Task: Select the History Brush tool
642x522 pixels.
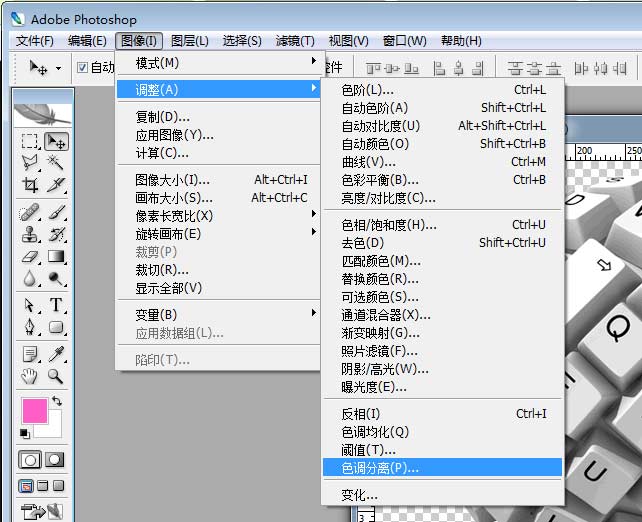Action: click(56, 235)
